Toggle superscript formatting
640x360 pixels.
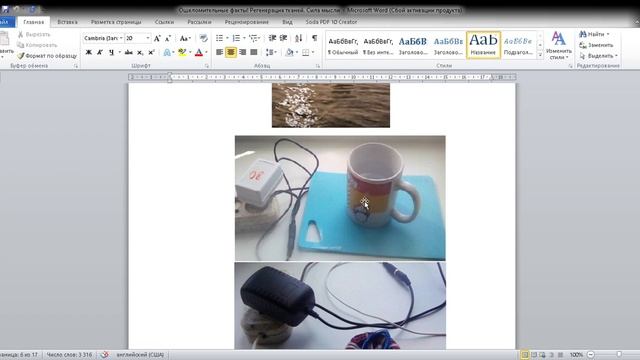151,52
